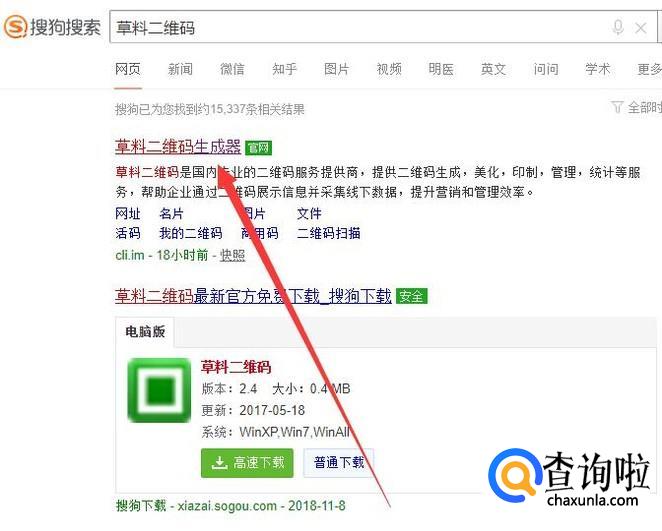The image size is (662, 531).
Task: Switch to the 新闻 tab
Action: [x=180, y=69]
